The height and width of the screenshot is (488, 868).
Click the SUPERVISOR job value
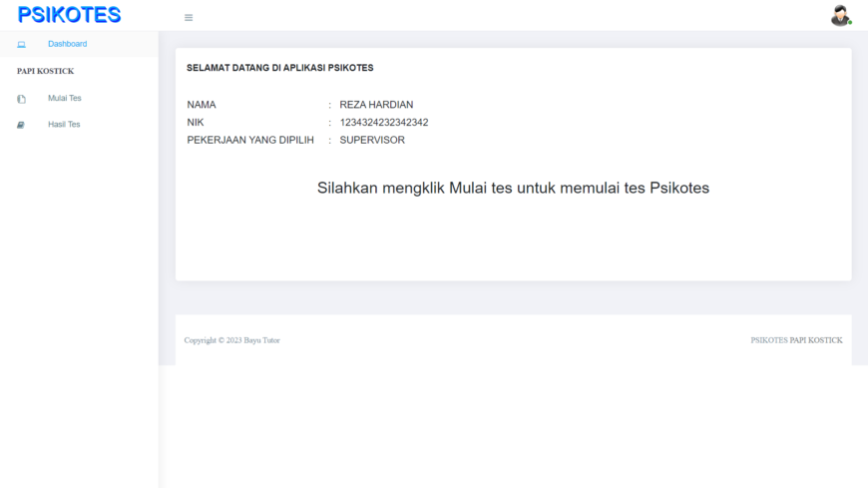click(372, 140)
